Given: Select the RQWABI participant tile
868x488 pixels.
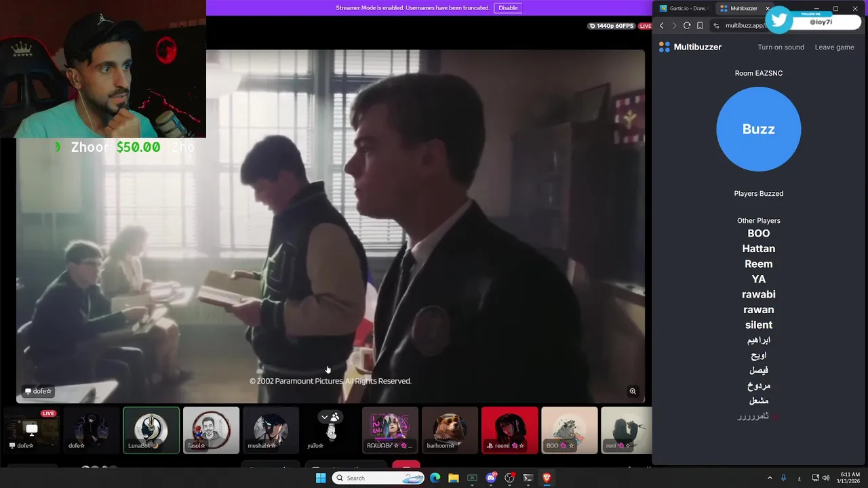Looking at the screenshot, I should (390, 430).
